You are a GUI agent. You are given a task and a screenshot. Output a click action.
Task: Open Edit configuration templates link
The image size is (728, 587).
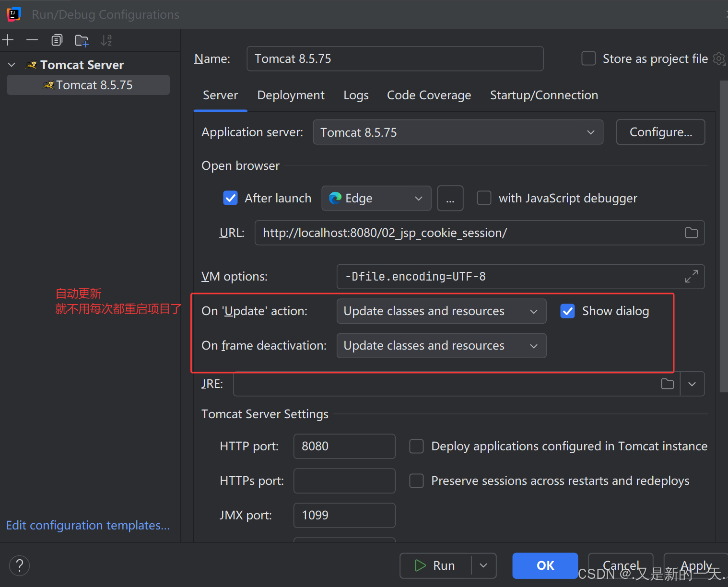(88, 525)
